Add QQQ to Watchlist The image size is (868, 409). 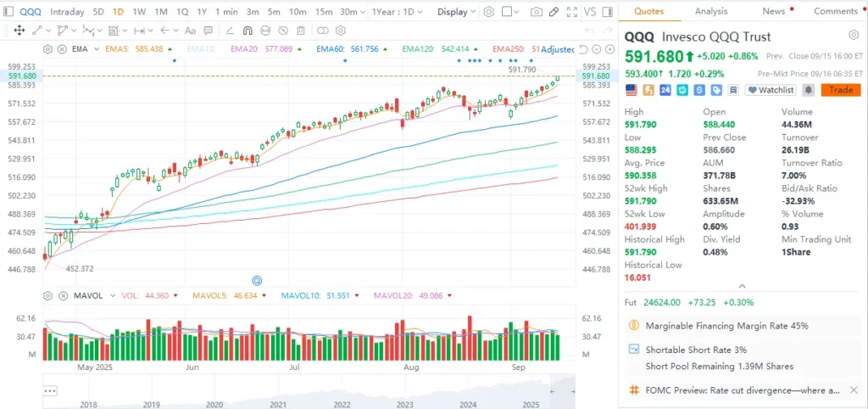point(771,90)
